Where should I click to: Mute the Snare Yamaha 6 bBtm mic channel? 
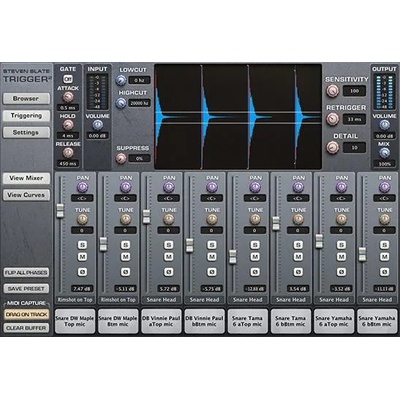point(384,257)
